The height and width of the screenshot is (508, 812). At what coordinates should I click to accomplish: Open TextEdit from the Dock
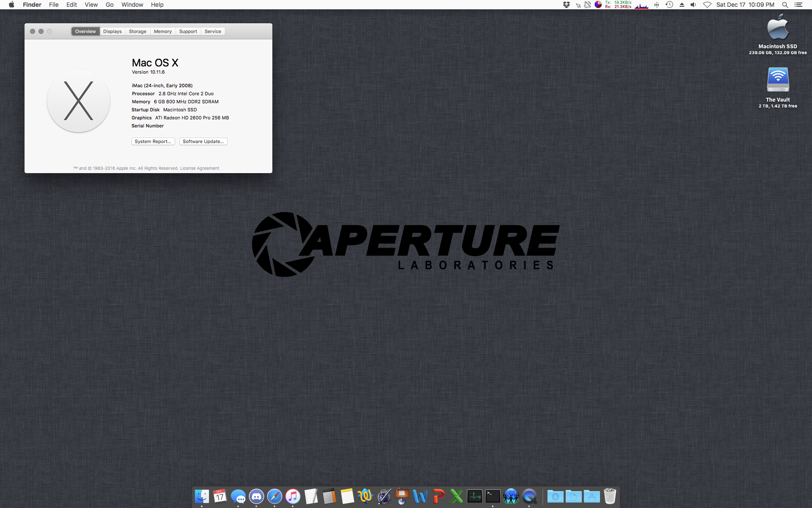point(311,496)
